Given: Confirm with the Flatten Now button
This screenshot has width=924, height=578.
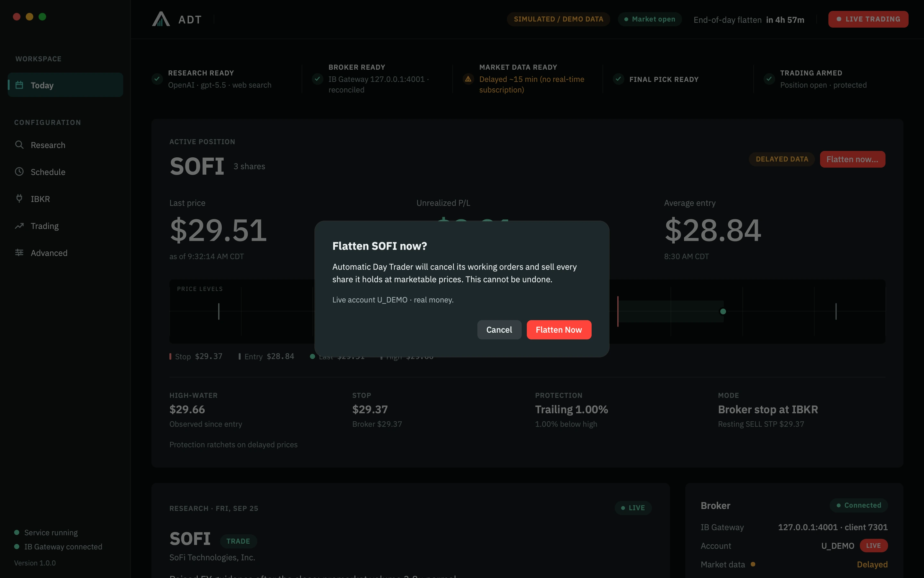Looking at the screenshot, I should [x=559, y=329].
